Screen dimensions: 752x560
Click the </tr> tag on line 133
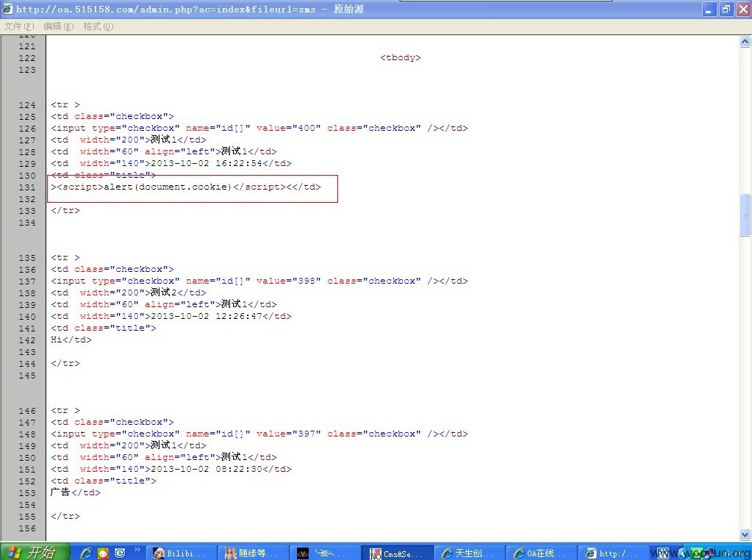tap(65, 210)
